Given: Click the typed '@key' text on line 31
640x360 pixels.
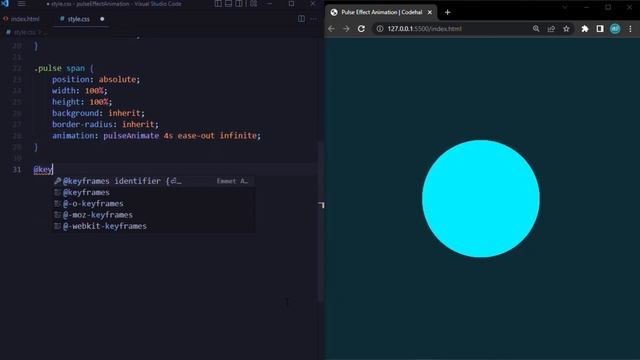Looking at the screenshot, I should tap(43, 169).
